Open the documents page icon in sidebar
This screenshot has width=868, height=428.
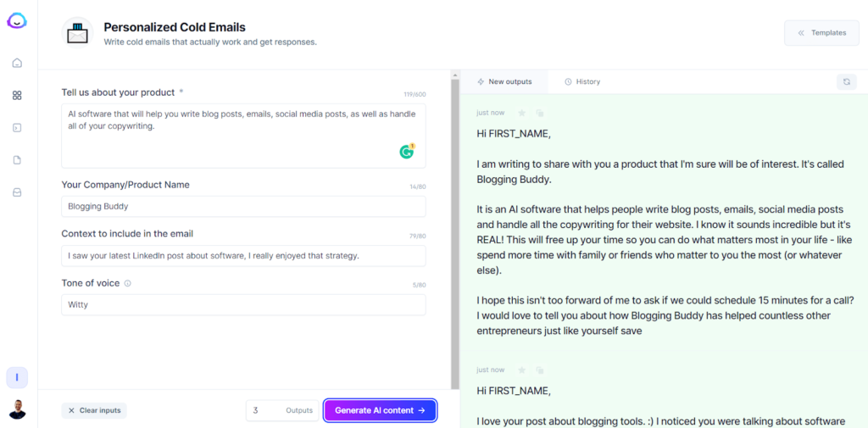pos(17,160)
